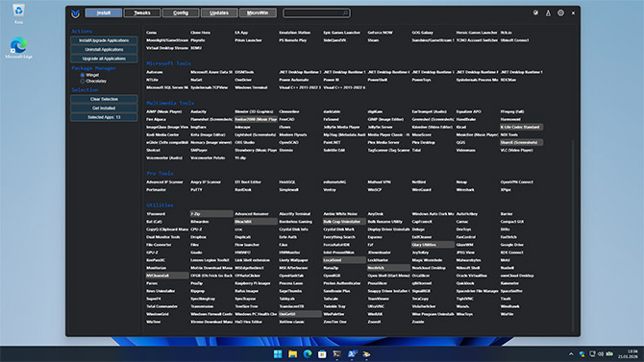This screenshot has width=644, height=362.
Task: Select Audacity in Multimedia Tools
Action: [x=198, y=111]
